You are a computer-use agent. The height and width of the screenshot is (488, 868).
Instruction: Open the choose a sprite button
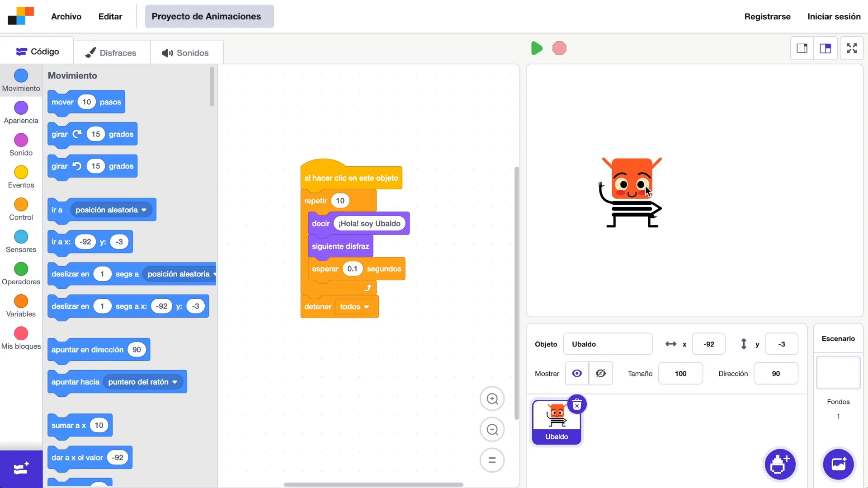tap(780, 464)
